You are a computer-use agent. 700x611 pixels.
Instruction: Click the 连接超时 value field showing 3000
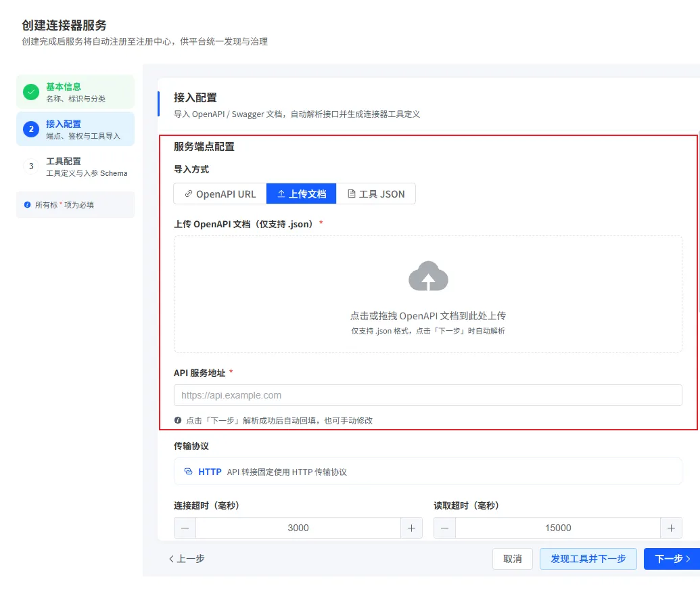(298, 528)
